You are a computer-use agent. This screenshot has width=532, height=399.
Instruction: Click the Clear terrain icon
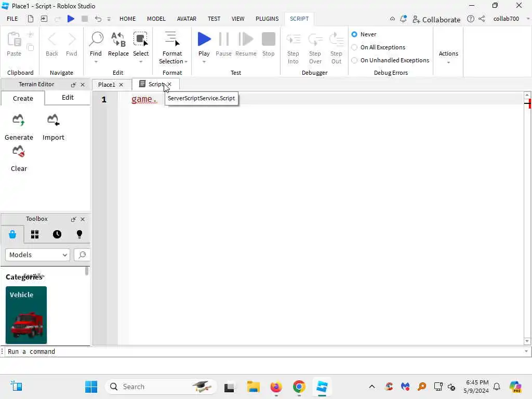tap(18, 151)
